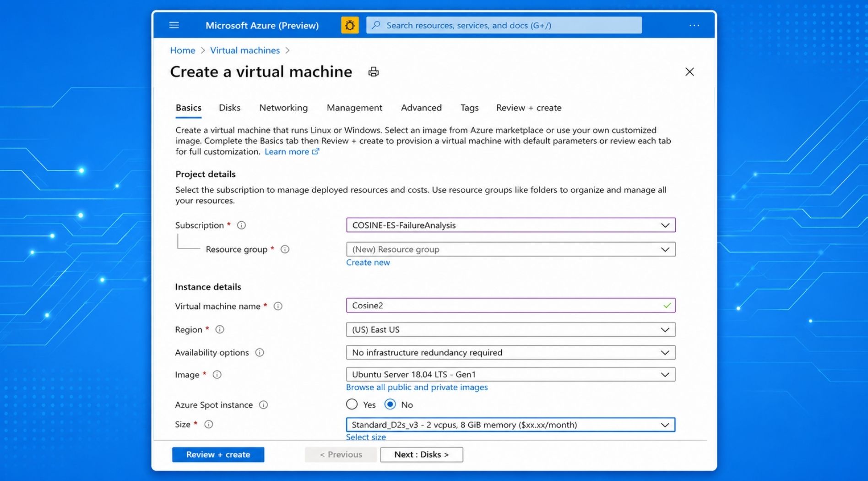Open the ellipsis more options menu
The width and height of the screenshot is (868, 481).
point(694,25)
